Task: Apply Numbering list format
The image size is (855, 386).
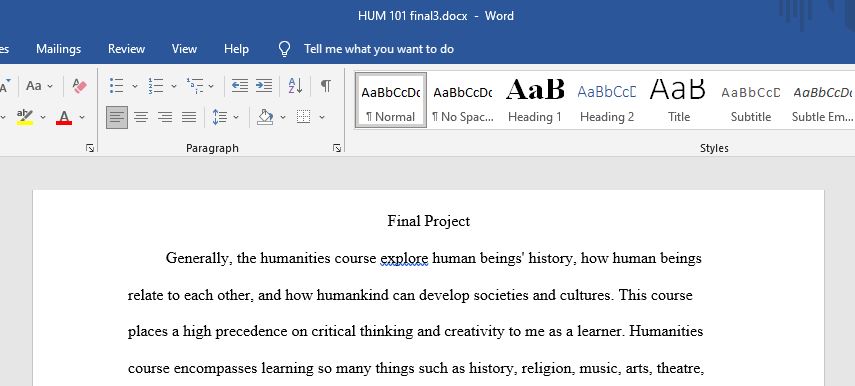Action: point(156,86)
